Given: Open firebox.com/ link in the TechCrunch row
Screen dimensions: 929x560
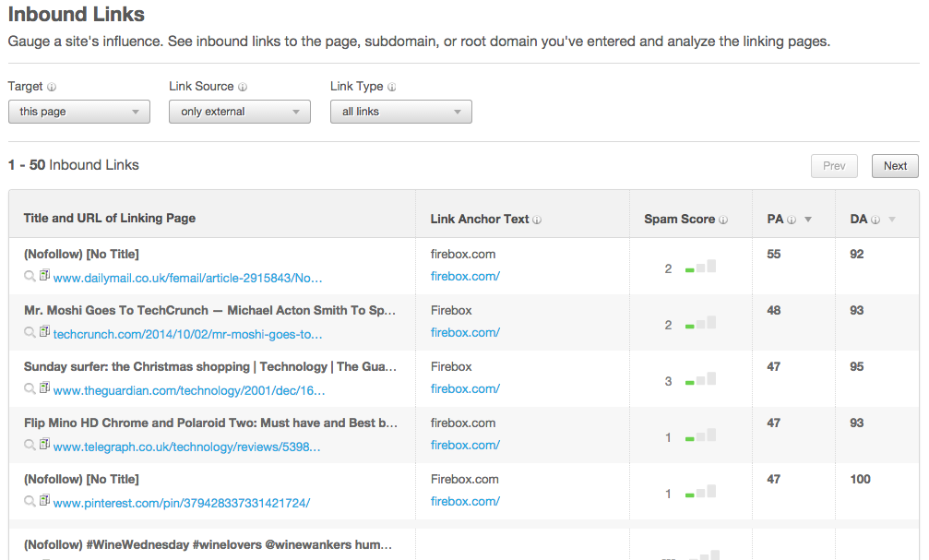Looking at the screenshot, I should 465,332.
